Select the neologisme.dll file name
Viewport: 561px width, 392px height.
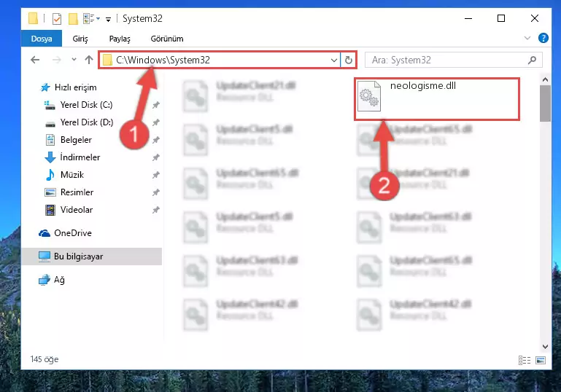pos(423,86)
